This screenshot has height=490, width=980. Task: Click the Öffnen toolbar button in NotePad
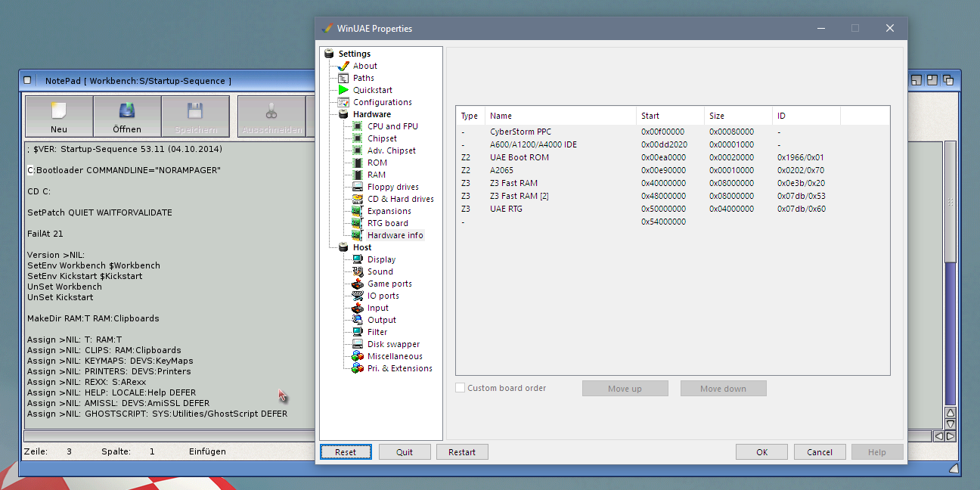click(x=127, y=116)
